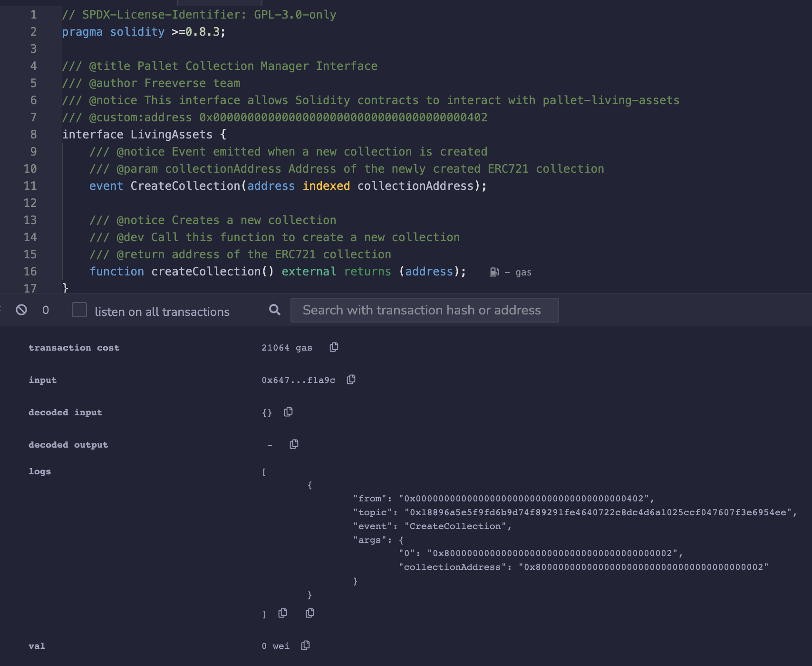This screenshot has height=666, width=812.
Task: Click the pending transactions count badge 0
Action: [46, 310]
